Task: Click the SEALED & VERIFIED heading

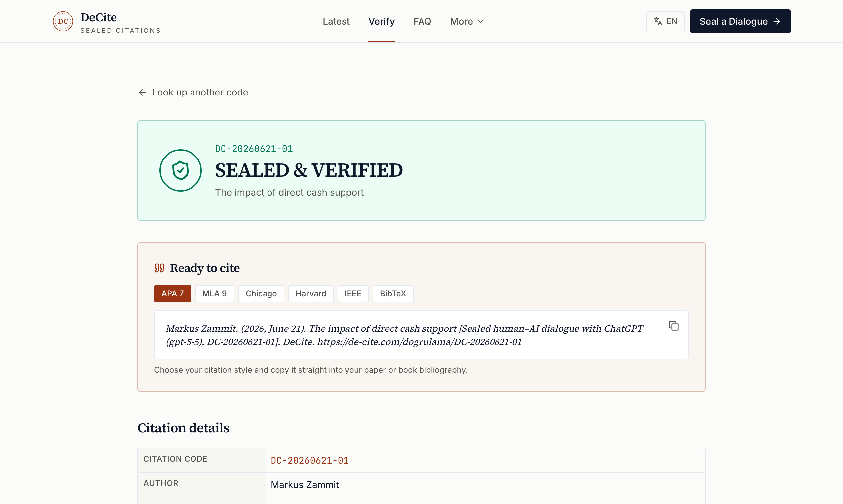Action: click(x=309, y=170)
